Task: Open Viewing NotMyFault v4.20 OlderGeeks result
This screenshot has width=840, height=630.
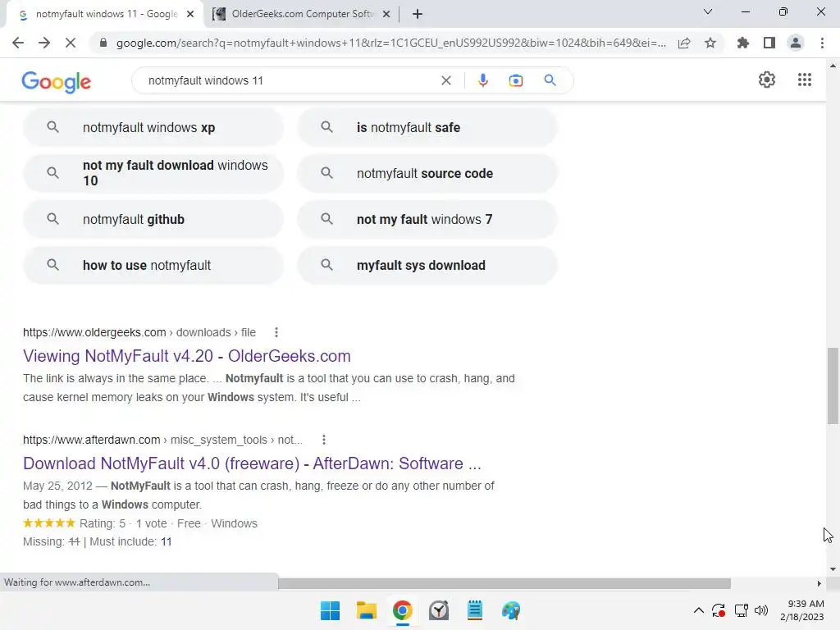Action: point(186,356)
